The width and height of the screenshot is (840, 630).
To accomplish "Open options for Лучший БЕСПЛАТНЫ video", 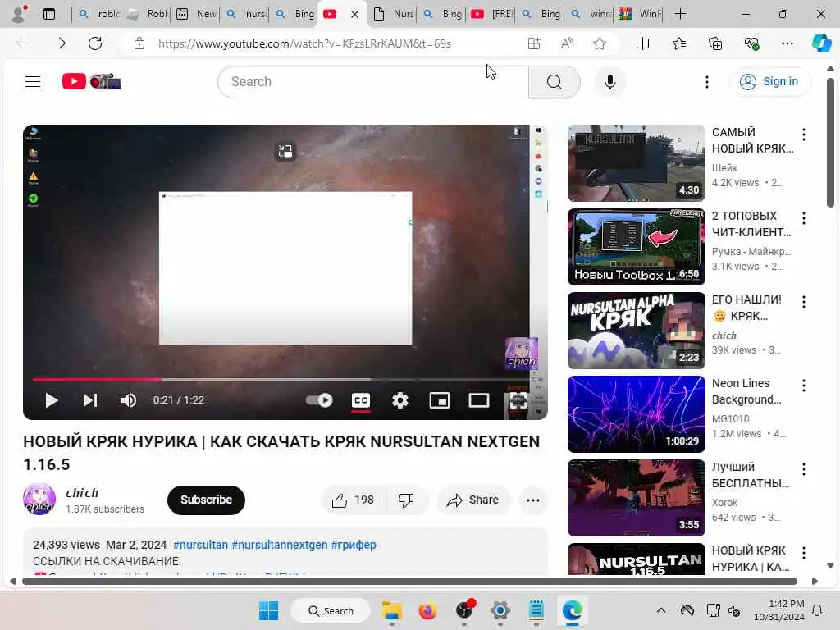I will [x=803, y=468].
